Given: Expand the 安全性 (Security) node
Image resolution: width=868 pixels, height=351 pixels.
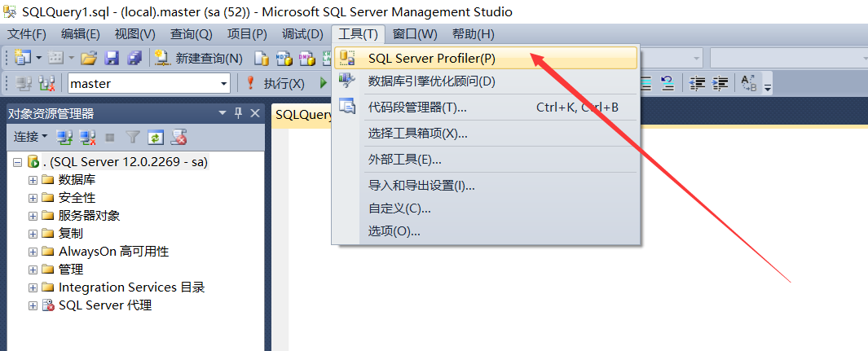Looking at the screenshot, I should [x=33, y=198].
